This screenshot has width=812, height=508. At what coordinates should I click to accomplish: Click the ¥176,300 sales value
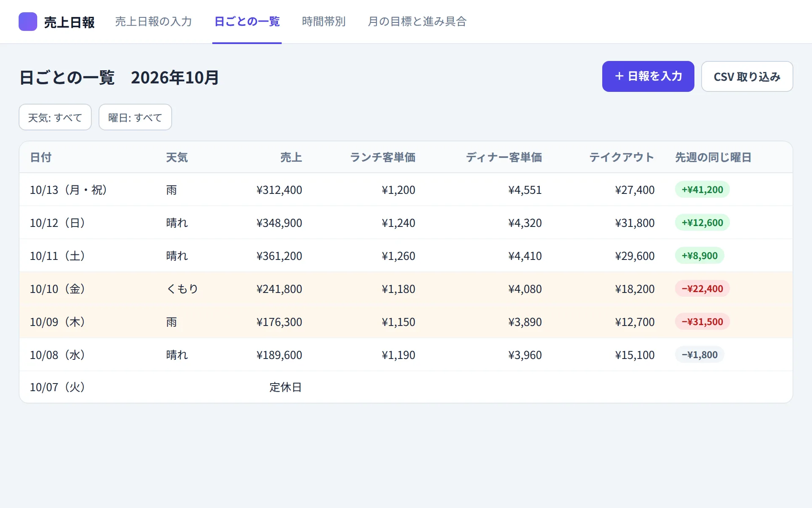point(279,322)
